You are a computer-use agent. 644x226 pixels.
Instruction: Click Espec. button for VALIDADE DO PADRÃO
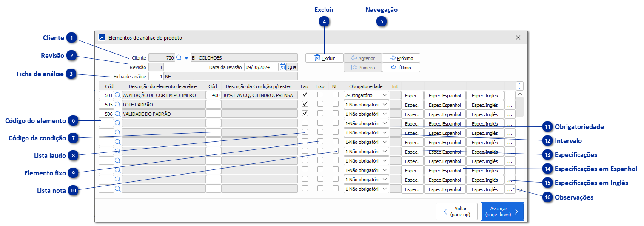pyautogui.click(x=412, y=114)
